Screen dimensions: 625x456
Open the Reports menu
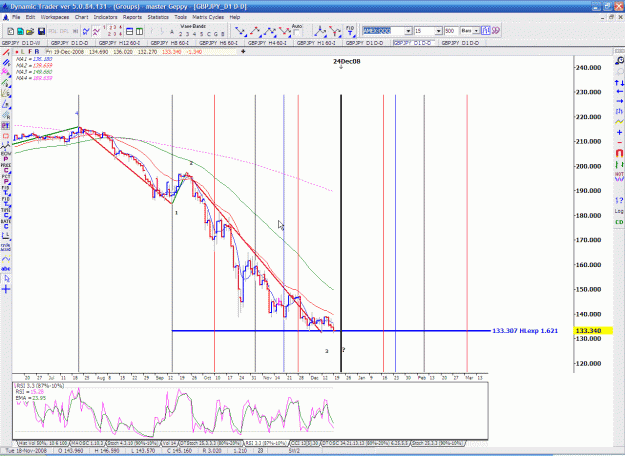pos(132,17)
